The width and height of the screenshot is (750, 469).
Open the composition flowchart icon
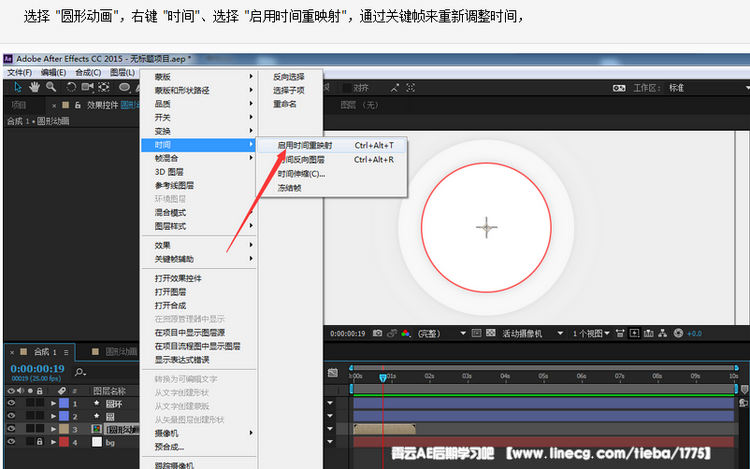662,333
